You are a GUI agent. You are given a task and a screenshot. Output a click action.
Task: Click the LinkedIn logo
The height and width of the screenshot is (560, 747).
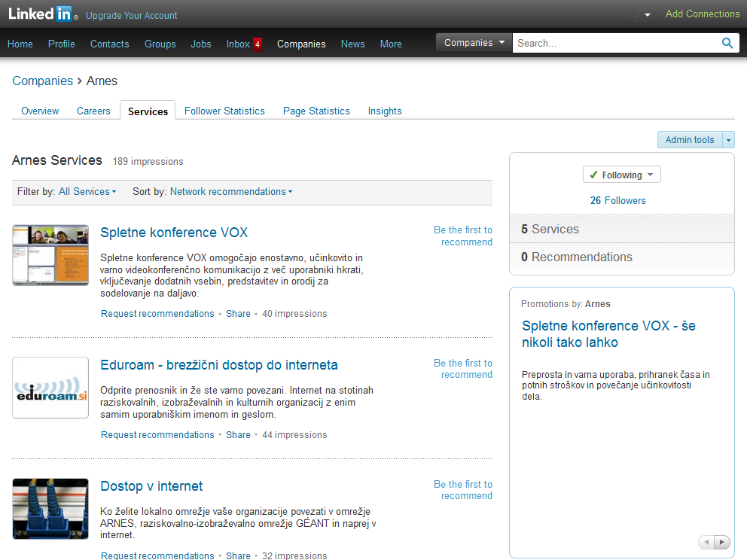point(41,14)
